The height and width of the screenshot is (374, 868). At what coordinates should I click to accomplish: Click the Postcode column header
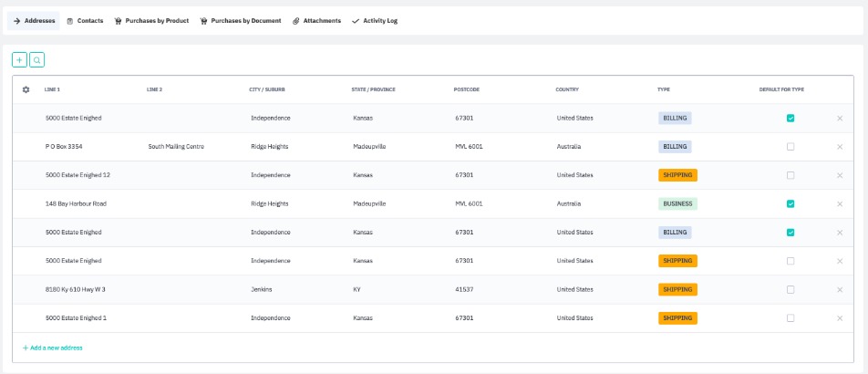[466, 89]
